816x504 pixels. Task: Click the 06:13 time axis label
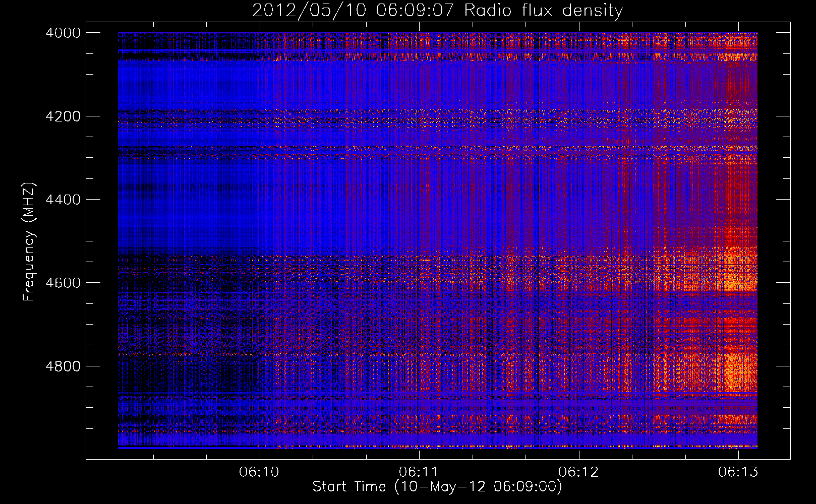738,472
